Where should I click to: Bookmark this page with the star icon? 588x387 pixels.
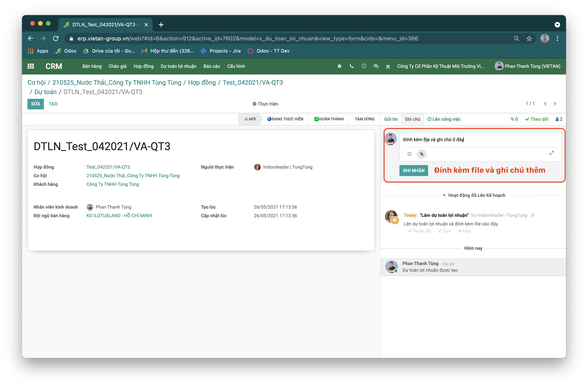point(529,39)
